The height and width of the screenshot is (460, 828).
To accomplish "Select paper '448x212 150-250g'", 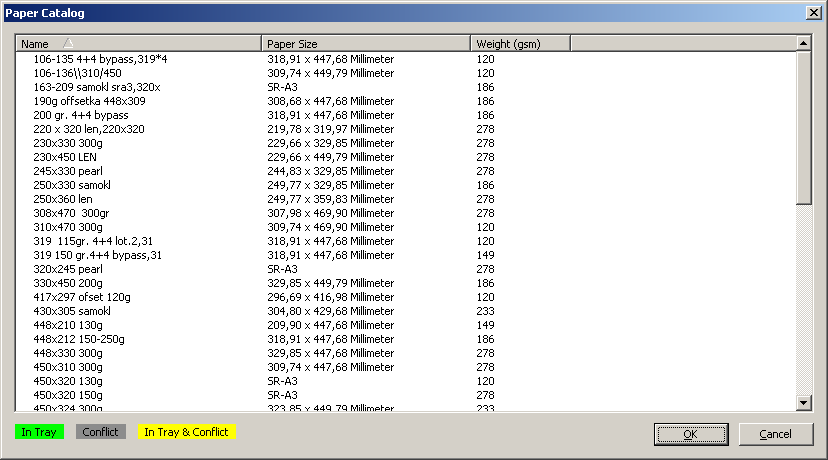I will 79,339.
